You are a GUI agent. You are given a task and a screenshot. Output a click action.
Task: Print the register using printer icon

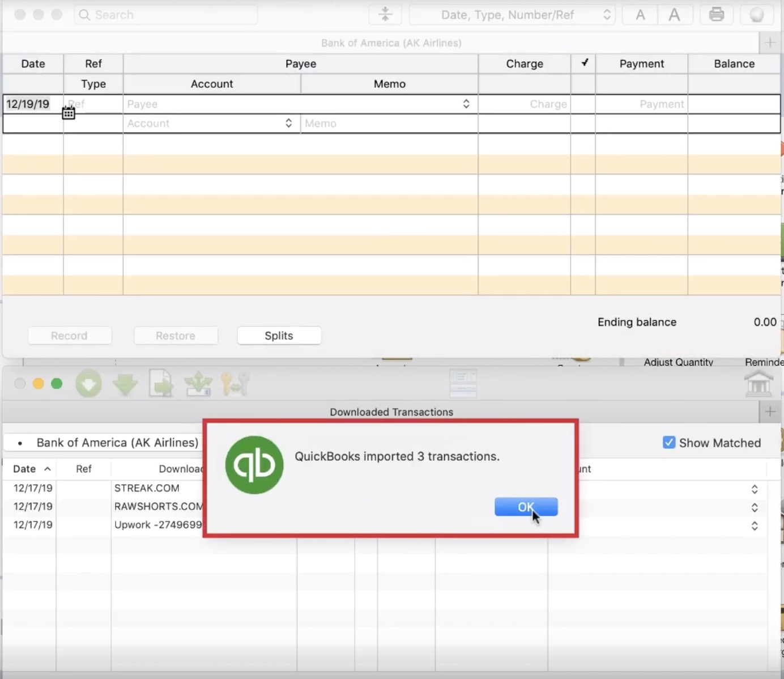point(717,15)
